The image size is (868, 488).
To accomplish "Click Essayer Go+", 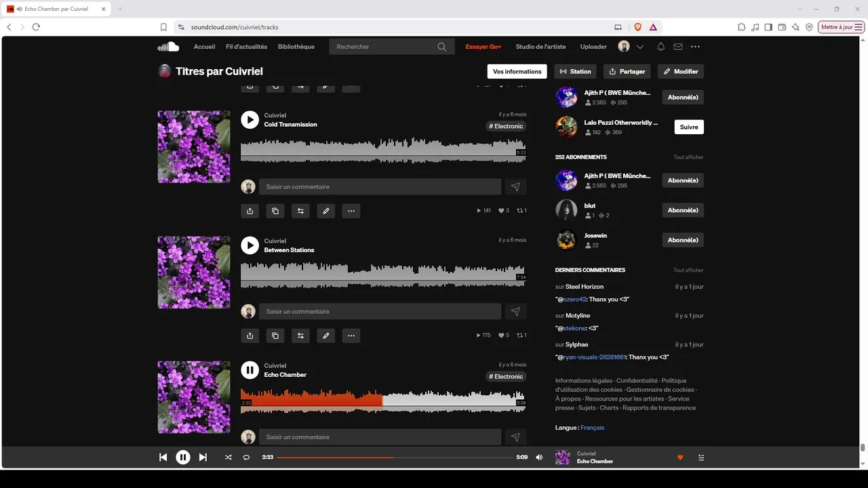I will pyautogui.click(x=484, y=47).
